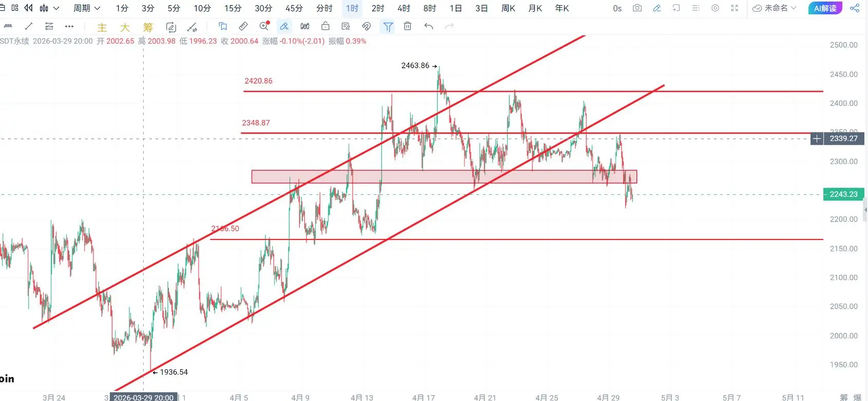Select the 分时 time-sharing view
This screenshot has height=401, width=868.
(x=324, y=8)
